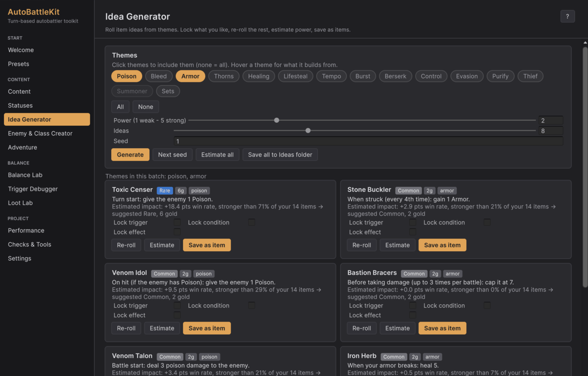The image size is (588, 376).
Task: Toggle the Lifesteal theme chip
Action: point(295,76)
